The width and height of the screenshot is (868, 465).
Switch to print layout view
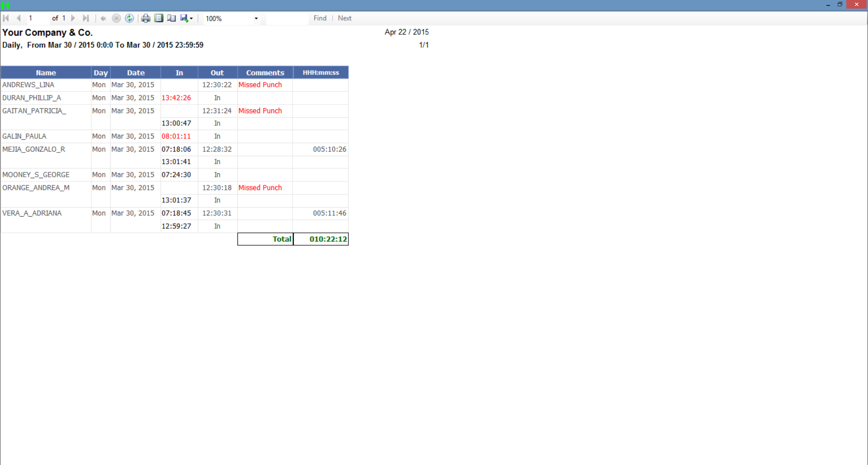pos(159,18)
